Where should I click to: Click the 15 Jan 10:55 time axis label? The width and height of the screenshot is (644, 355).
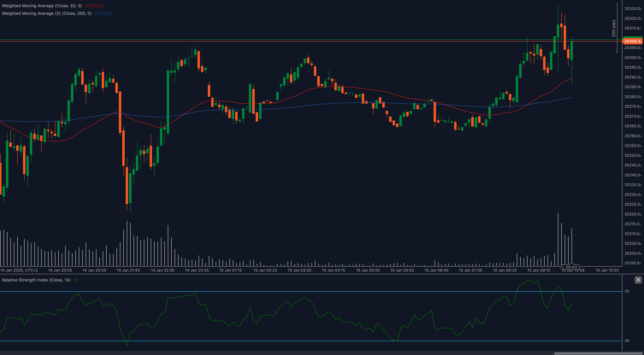(607, 270)
